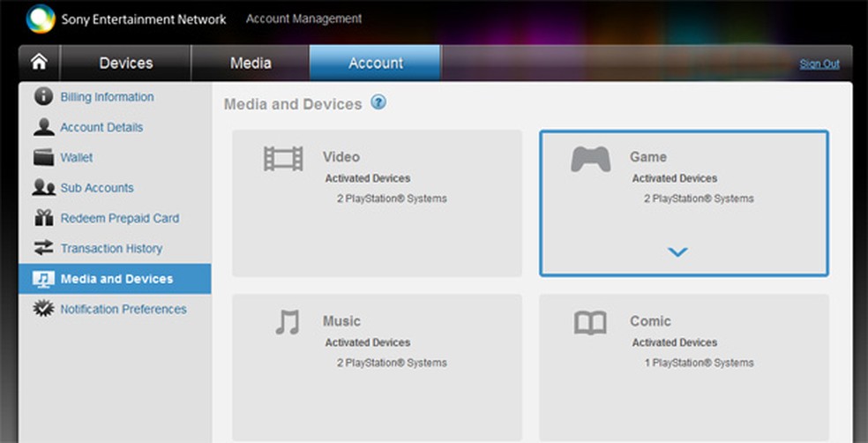Click the Wallet icon in sidebar

(43, 158)
